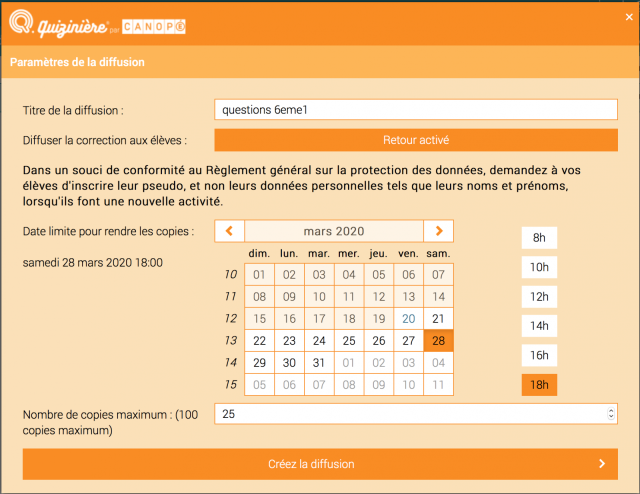The width and height of the screenshot is (640, 494).
Task: Select the 8h time option
Action: coord(539,238)
